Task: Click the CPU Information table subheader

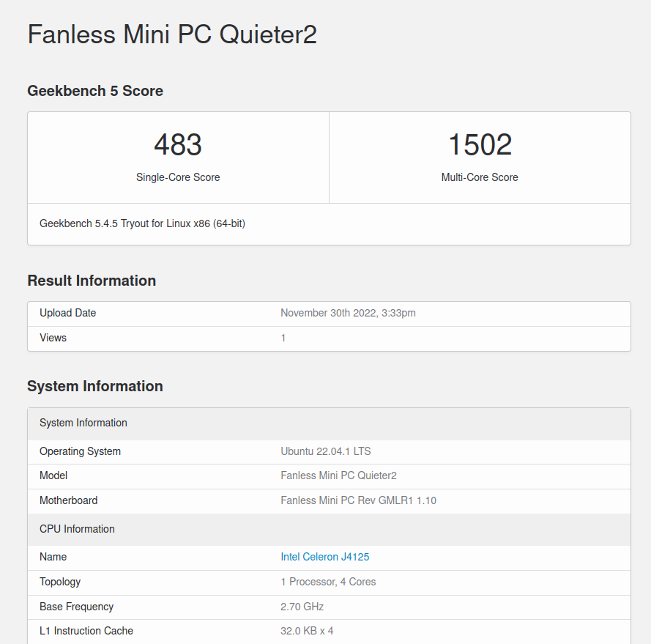Action: tap(330, 529)
